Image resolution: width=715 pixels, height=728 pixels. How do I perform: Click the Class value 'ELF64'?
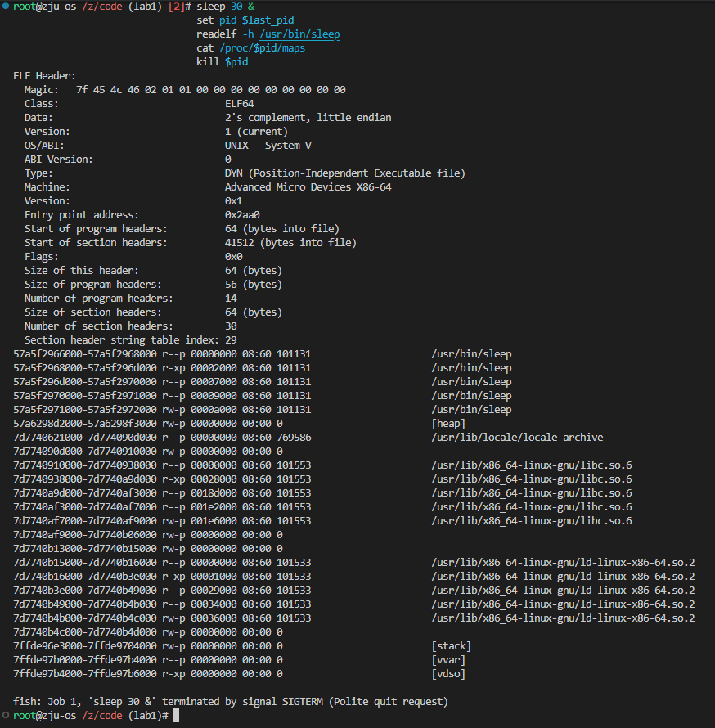(240, 104)
